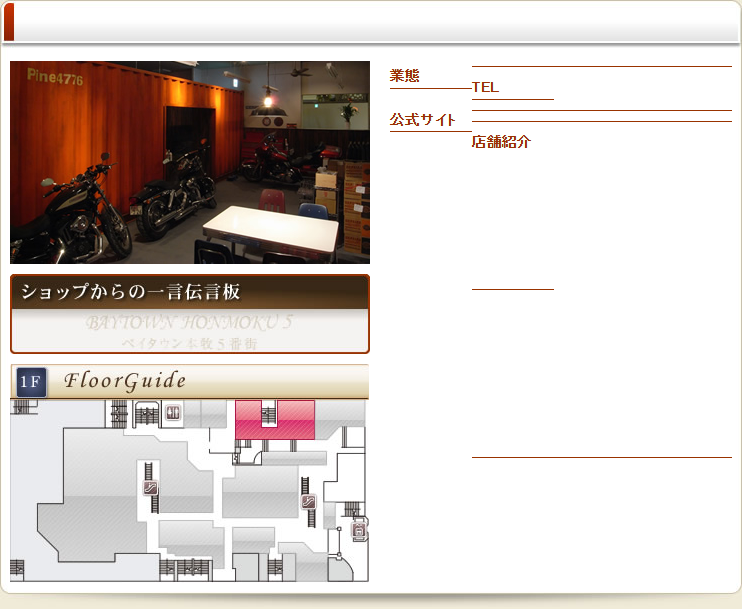742x609 pixels.
Task: Click the restroom icon on the floor map
Action: (x=173, y=413)
